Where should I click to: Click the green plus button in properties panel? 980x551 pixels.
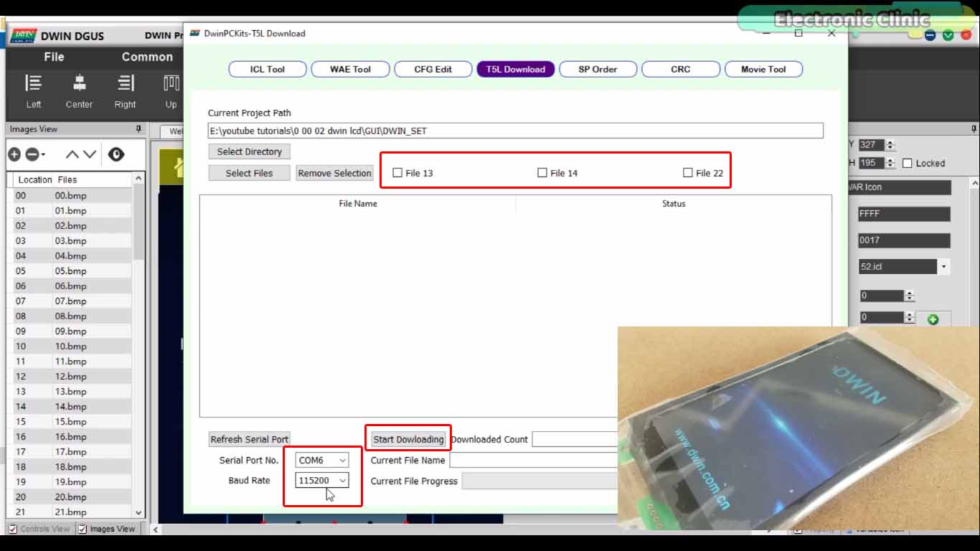click(x=933, y=319)
